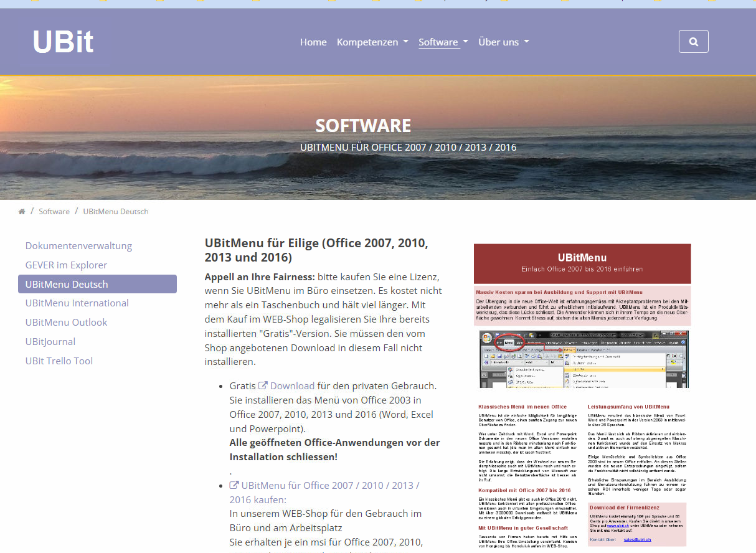Open UBitJournal sidebar item
The height and width of the screenshot is (553, 756).
(50, 341)
